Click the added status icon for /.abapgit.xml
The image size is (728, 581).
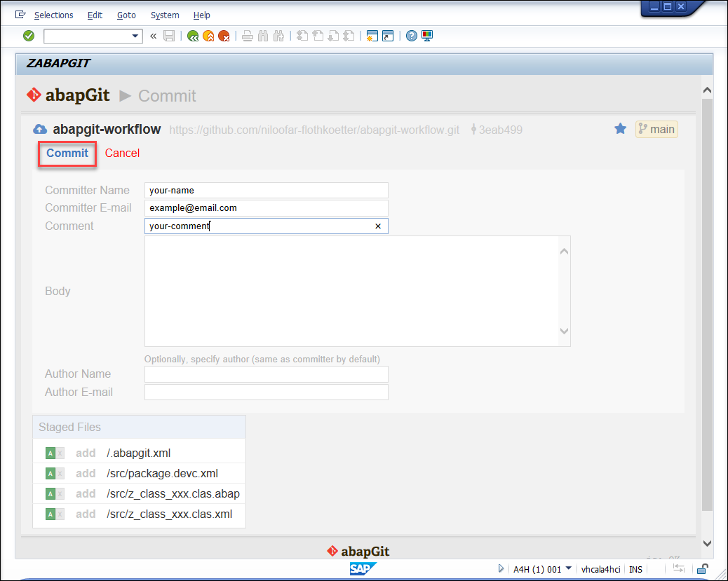click(x=50, y=453)
